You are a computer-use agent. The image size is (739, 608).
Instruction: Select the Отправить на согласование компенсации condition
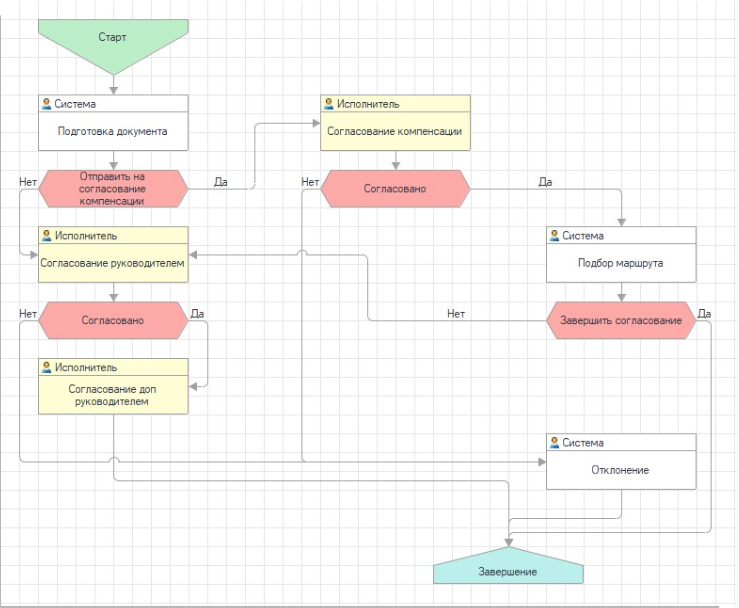[x=113, y=189]
